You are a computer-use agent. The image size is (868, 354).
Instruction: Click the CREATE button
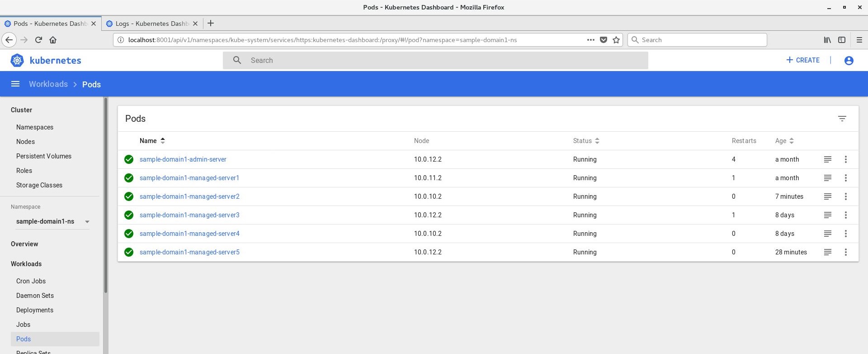click(x=802, y=60)
